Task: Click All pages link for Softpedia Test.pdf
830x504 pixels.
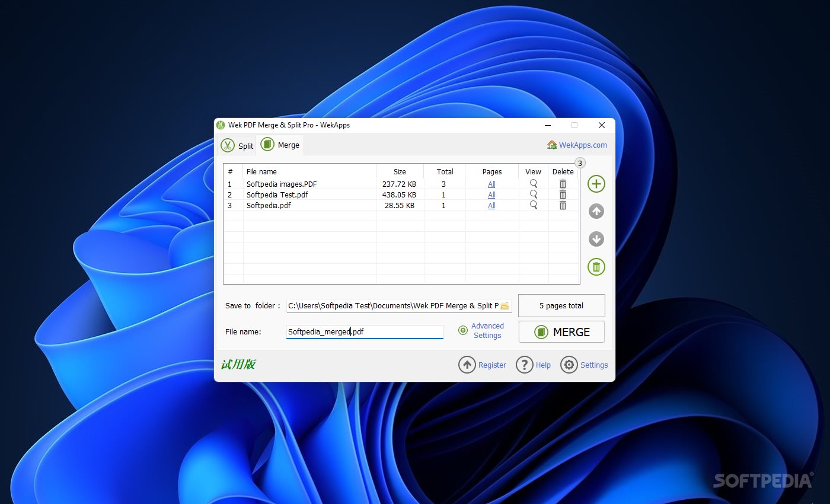Action: (x=491, y=194)
